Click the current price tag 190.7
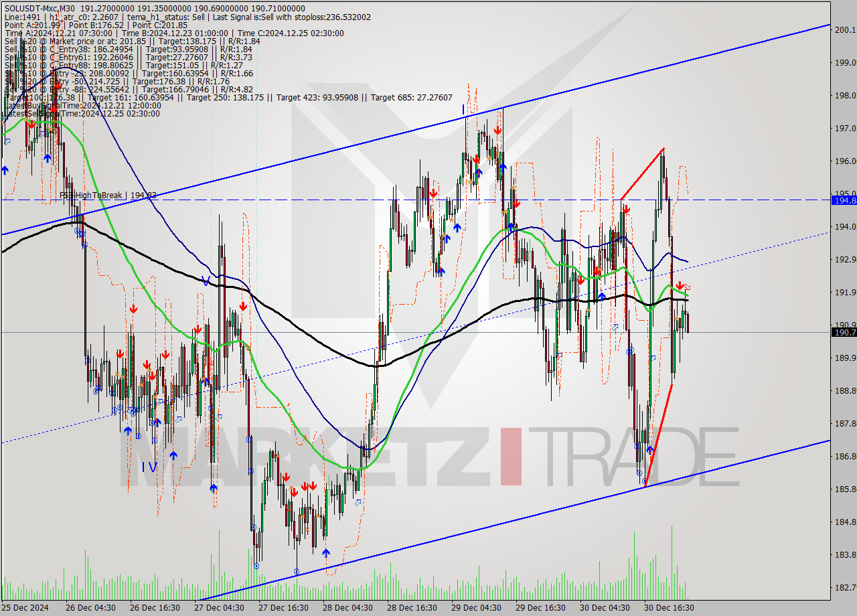The width and height of the screenshot is (857, 616). [844, 332]
